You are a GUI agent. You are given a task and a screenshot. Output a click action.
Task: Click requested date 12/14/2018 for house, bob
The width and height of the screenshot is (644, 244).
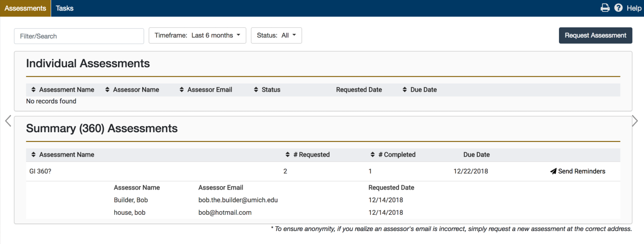pyautogui.click(x=386, y=212)
